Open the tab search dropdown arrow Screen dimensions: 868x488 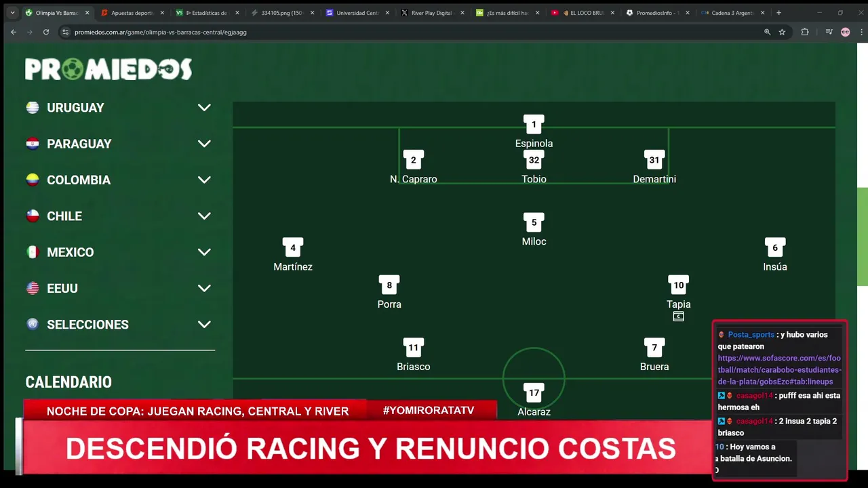pos(12,13)
